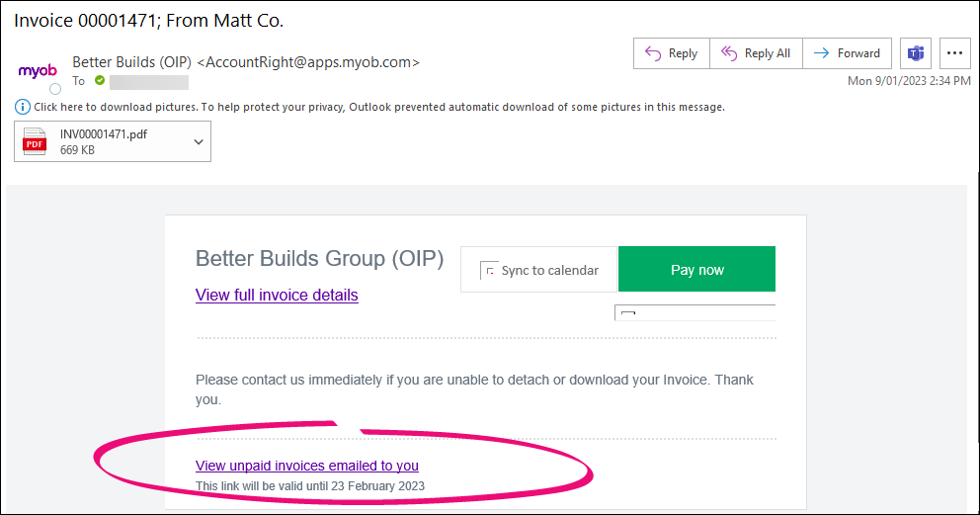The width and height of the screenshot is (980, 515).
Task: Click the Better Builds Group (OIP) heading
Action: (x=319, y=258)
